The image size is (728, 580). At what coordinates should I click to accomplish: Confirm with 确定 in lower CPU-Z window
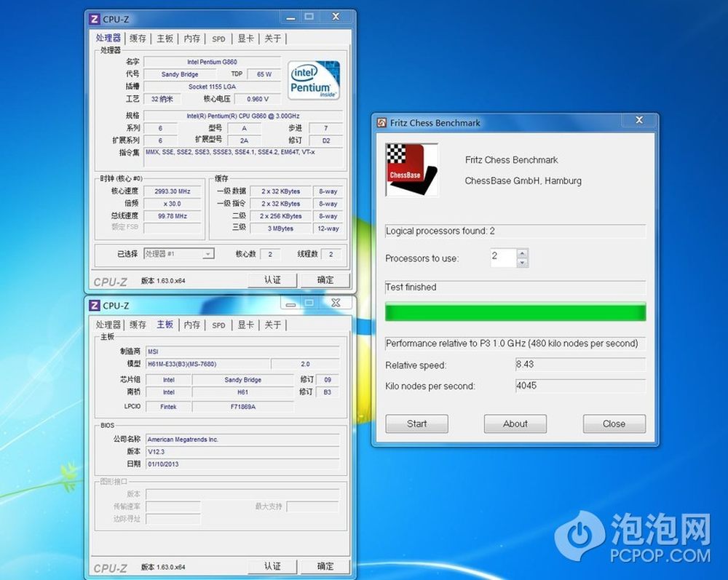[x=325, y=566]
